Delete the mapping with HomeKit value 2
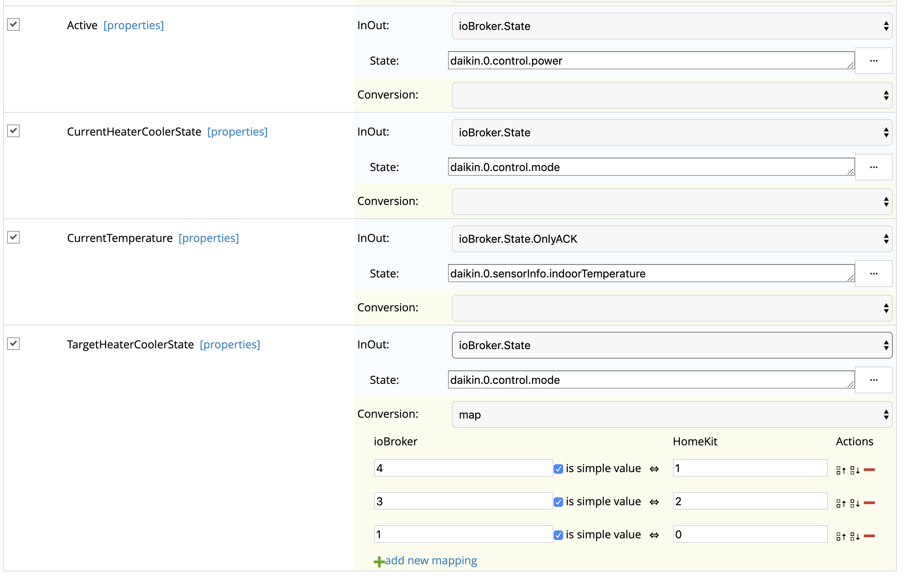Viewport: 907px width, 588px height. [x=869, y=502]
